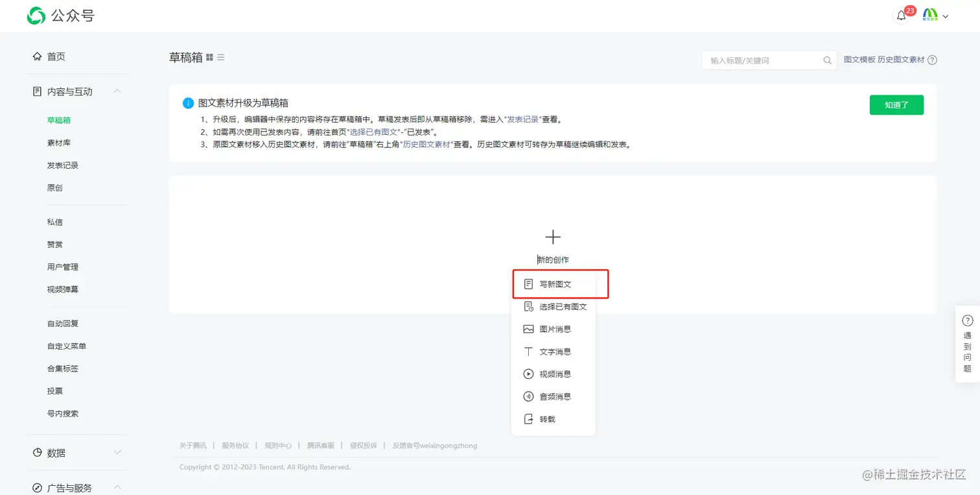Click the 图片消息 picture icon
The image size is (980, 495).
point(528,329)
